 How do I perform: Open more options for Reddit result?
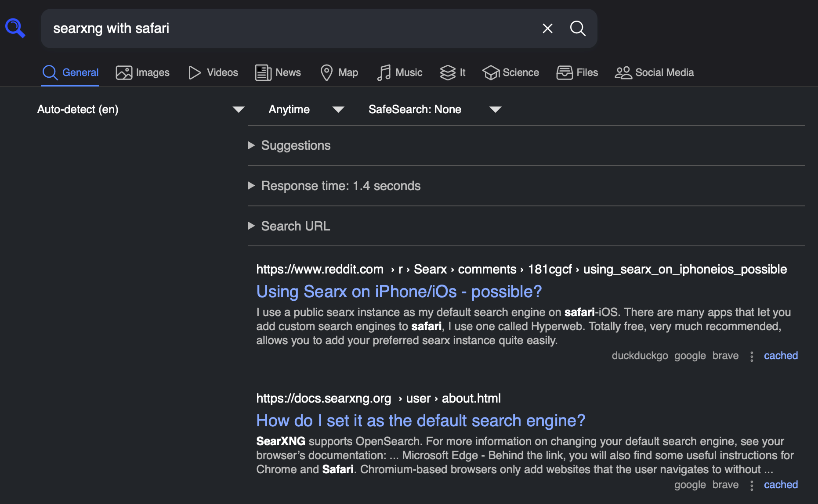click(x=752, y=356)
